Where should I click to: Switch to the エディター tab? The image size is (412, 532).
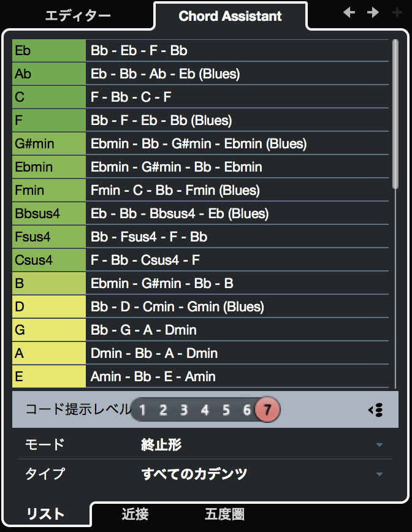click(78, 16)
